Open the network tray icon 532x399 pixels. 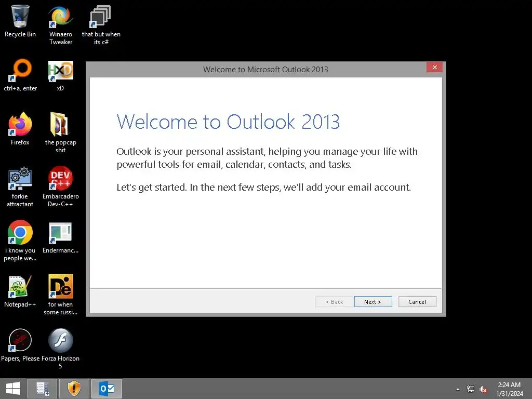[471, 389]
